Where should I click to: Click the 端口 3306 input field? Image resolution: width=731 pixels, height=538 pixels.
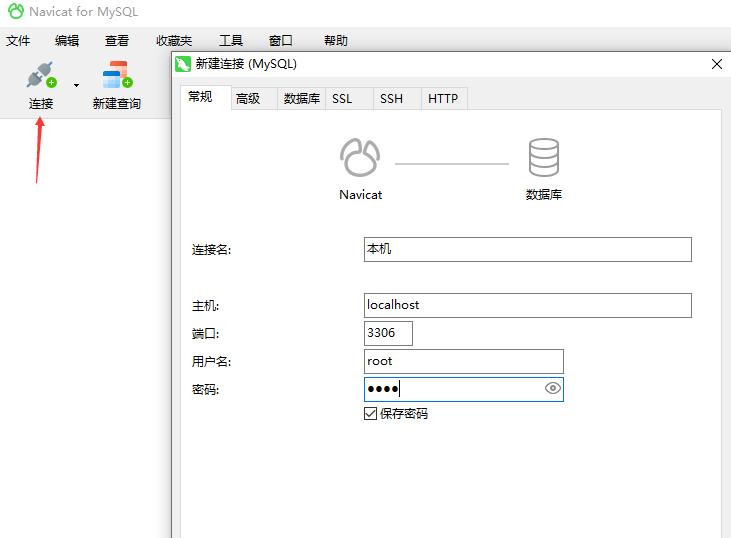pyautogui.click(x=388, y=333)
